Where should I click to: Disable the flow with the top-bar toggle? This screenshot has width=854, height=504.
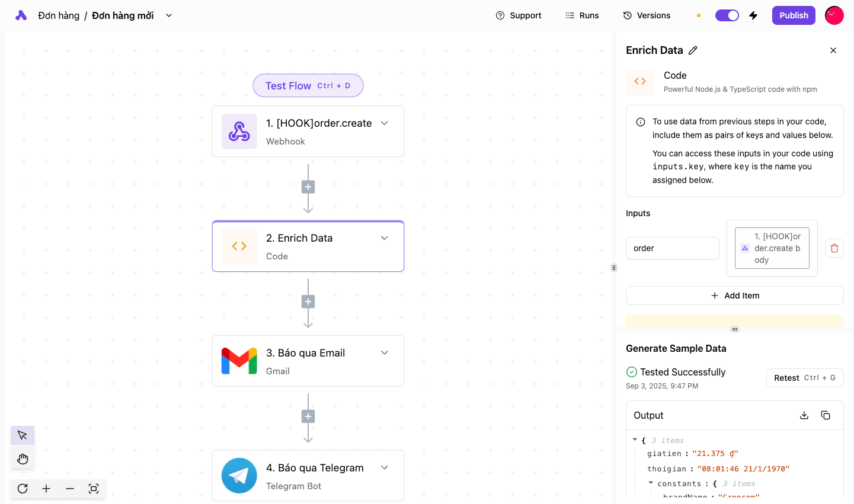click(727, 15)
